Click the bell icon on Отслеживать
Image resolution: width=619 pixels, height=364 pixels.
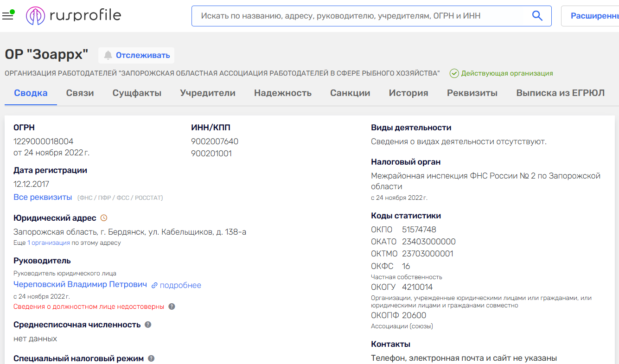109,55
